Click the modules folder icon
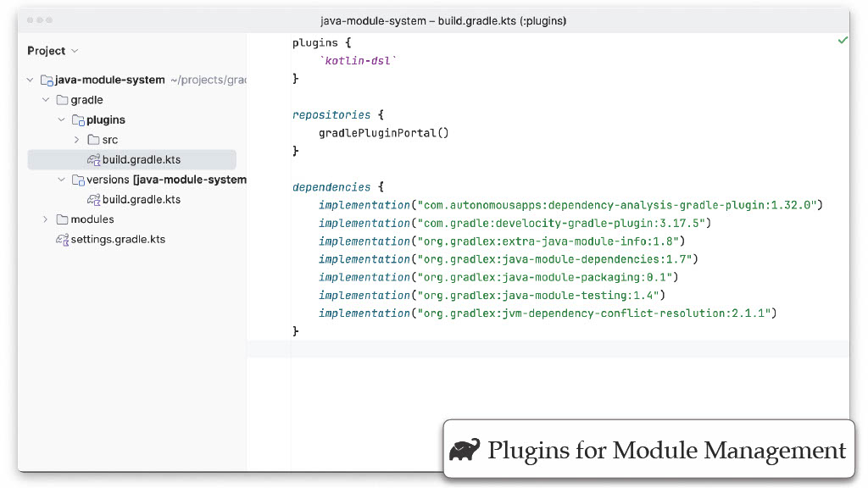 click(62, 219)
